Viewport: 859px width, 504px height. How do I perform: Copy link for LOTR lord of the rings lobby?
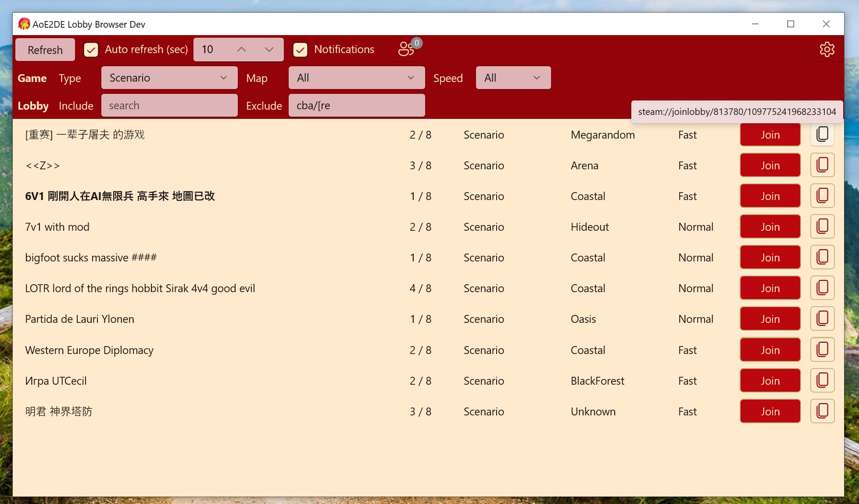[x=822, y=288]
